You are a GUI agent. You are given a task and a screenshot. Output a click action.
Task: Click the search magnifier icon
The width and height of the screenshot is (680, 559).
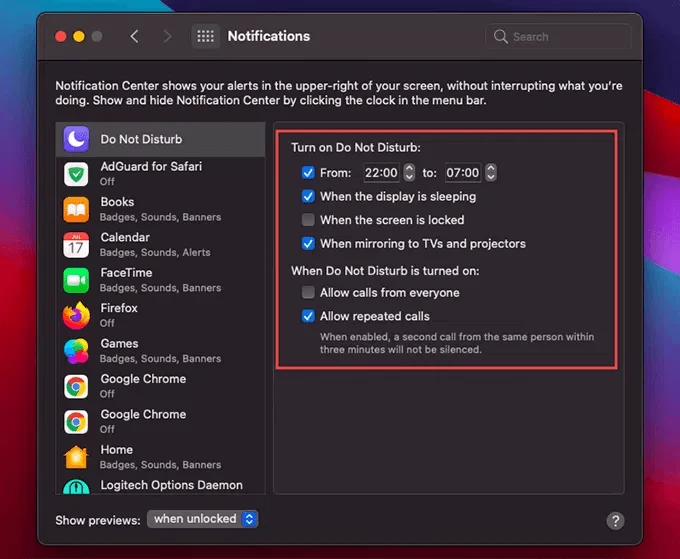500,36
